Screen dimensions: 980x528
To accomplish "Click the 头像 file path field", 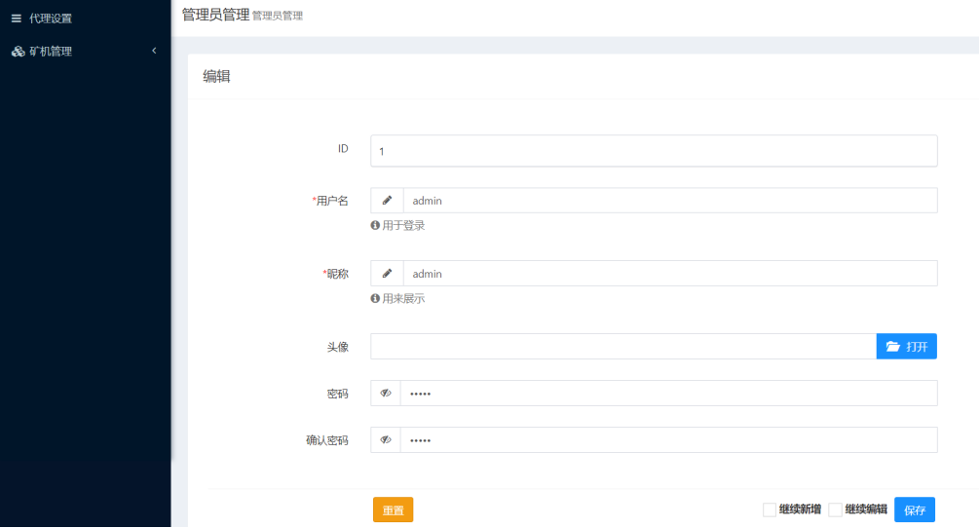I will (622, 347).
